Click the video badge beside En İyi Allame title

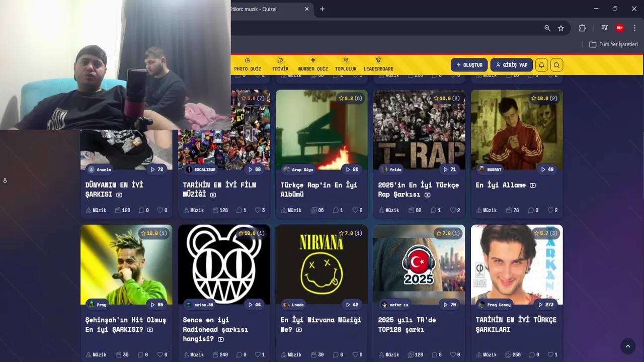click(533, 185)
